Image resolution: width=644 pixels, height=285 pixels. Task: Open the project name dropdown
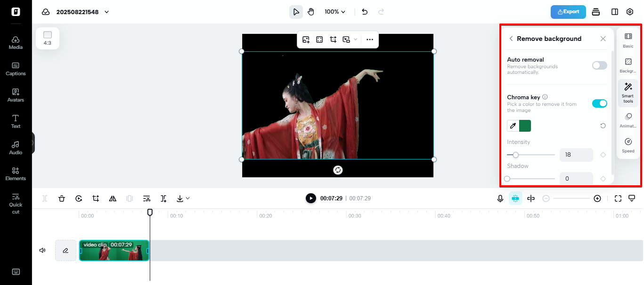[x=106, y=12]
